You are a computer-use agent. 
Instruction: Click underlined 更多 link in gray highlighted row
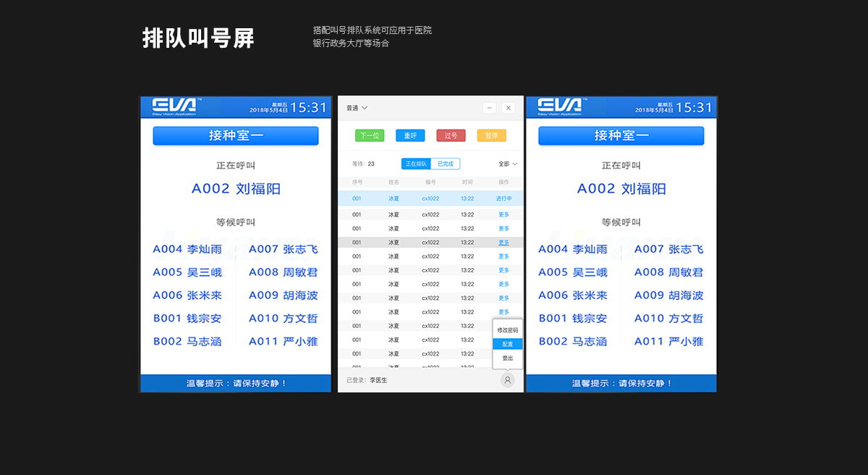pos(503,243)
